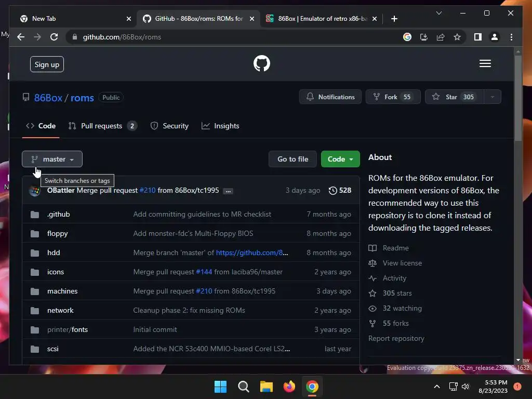Click the install app icon in address bar
Screen dimensions: 532x399
(424, 37)
